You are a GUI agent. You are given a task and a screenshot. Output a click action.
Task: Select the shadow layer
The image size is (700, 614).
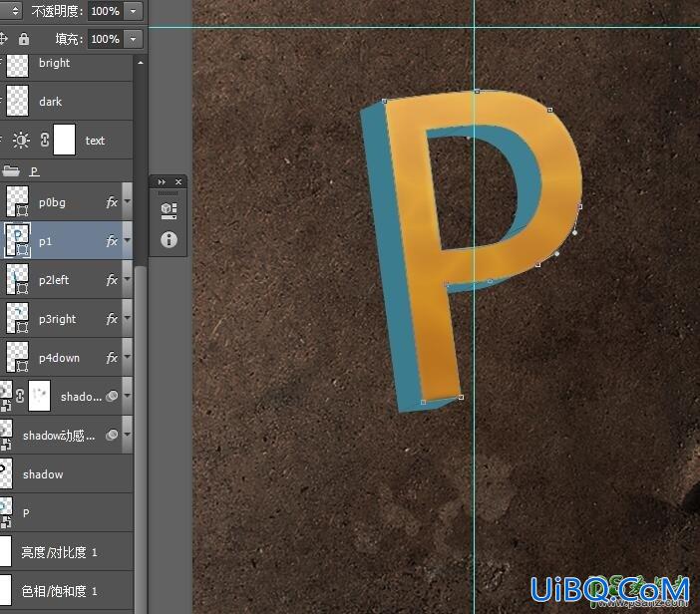click(x=66, y=473)
